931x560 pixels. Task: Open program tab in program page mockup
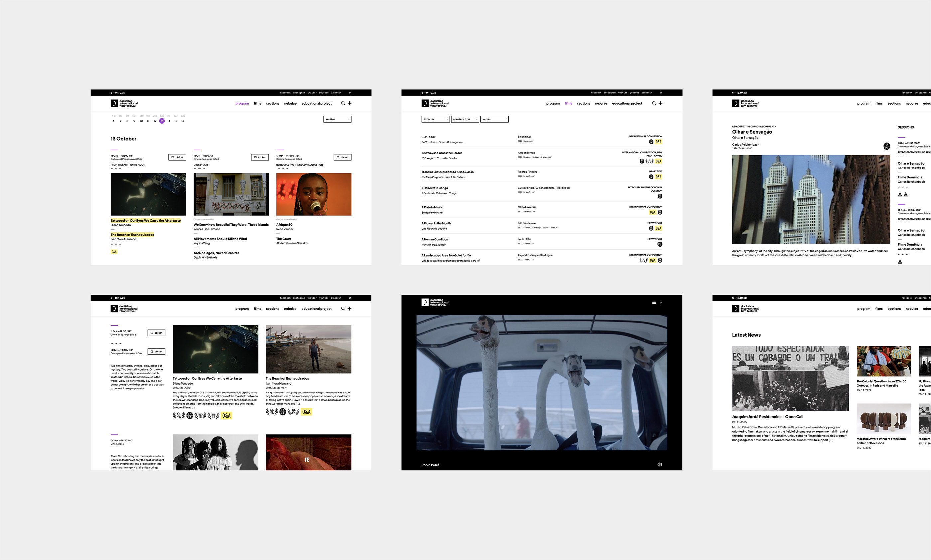click(242, 103)
